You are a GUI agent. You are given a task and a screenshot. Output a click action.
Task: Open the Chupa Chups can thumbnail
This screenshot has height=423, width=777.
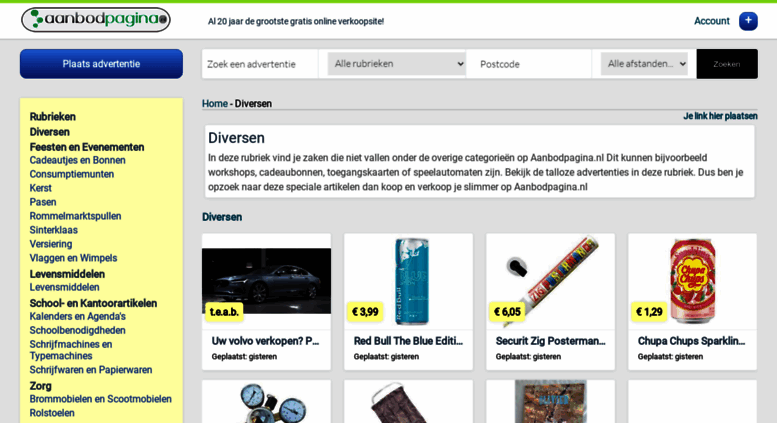point(693,281)
